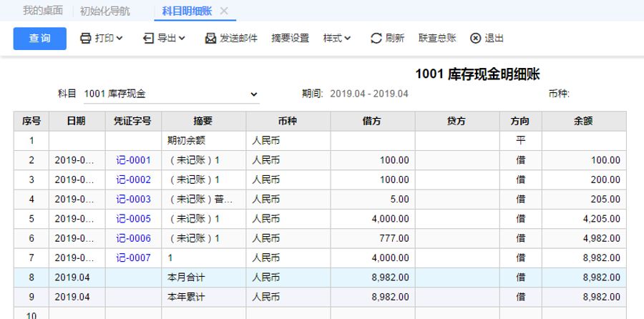Open voucher link 记-0001

[133, 160]
